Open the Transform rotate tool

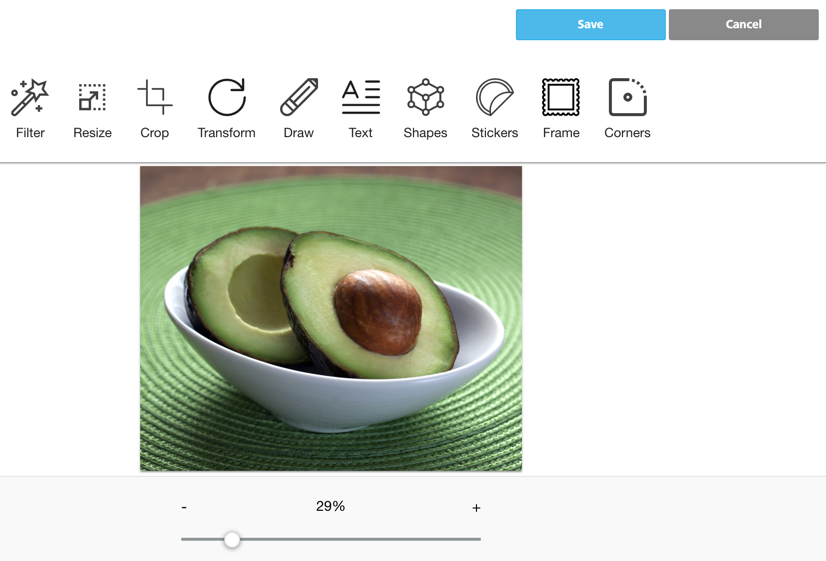(x=227, y=97)
